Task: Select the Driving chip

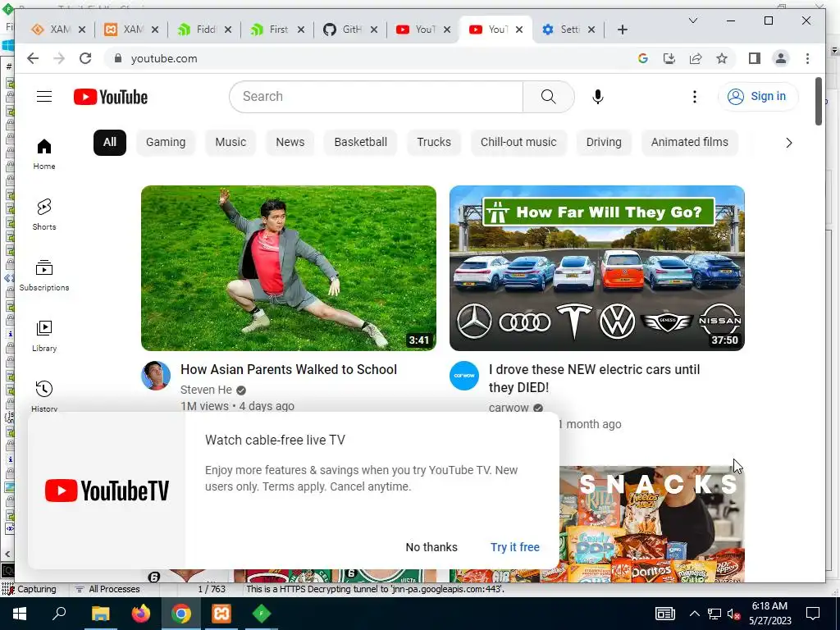Action: point(604,142)
